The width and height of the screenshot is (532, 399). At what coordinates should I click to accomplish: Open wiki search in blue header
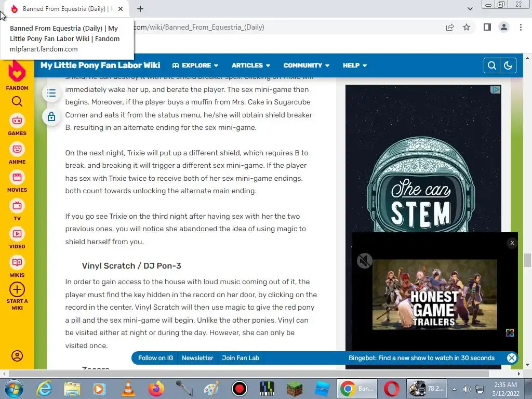point(492,65)
